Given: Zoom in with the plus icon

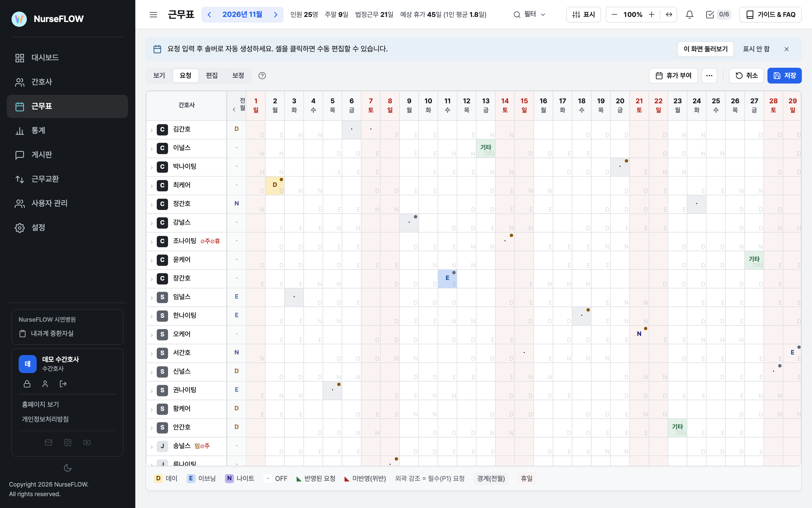Looking at the screenshot, I should 652,14.
